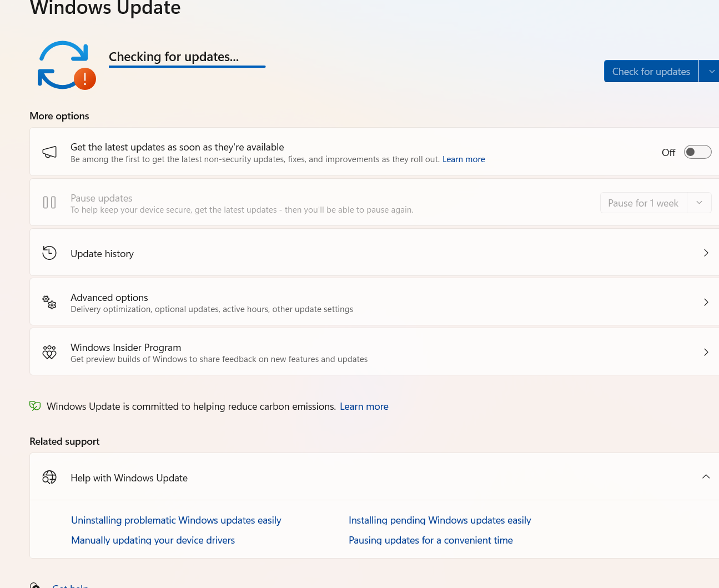
Task: Click the More options heading
Action: 59,116
